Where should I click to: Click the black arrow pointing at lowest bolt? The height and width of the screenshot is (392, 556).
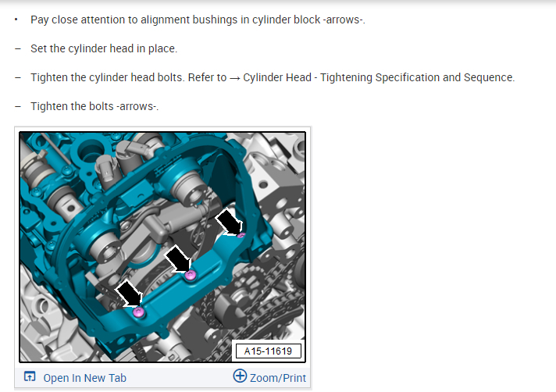click(x=130, y=293)
